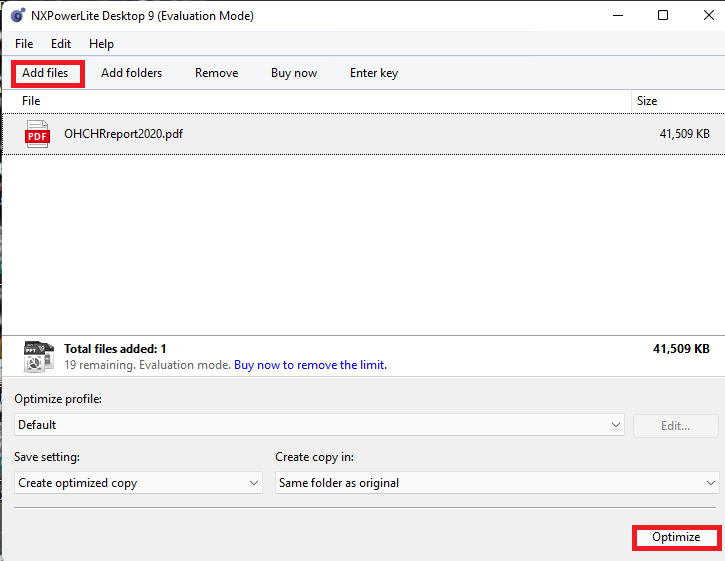
Task: Click Add folders in the toolbar
Action: click(x=131, y=73)
